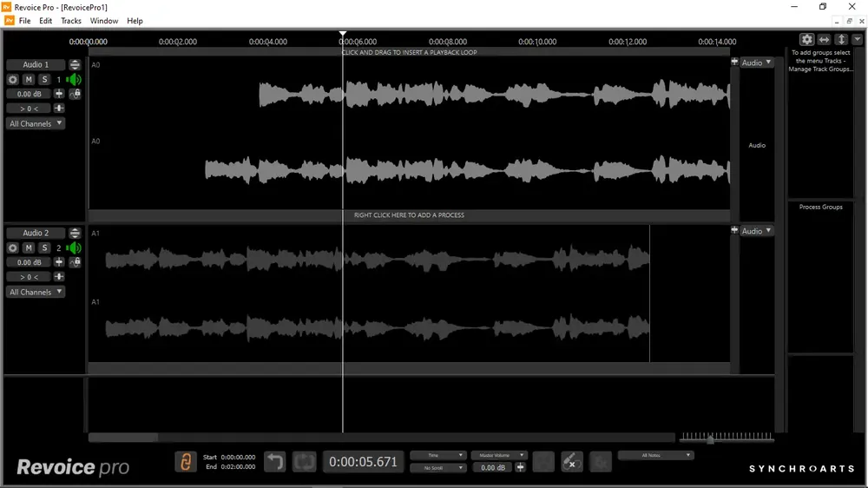
Task: Open the Help menu
Action: pos(135,21)
